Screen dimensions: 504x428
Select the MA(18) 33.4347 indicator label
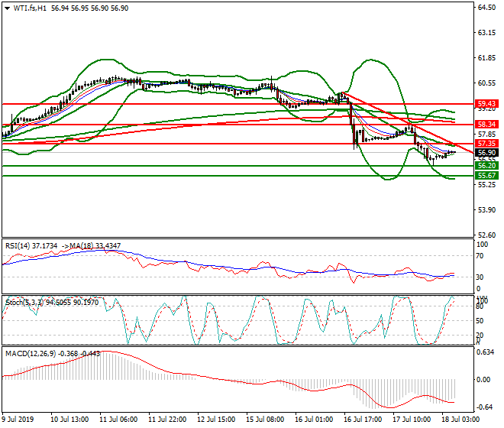pos(95,246)
